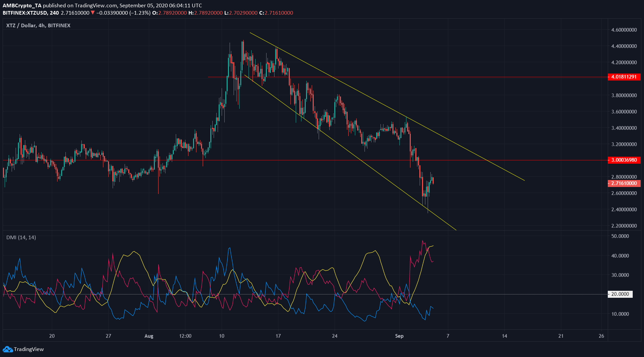
Task: Click the Aug label on time axis
Action: 149,336
